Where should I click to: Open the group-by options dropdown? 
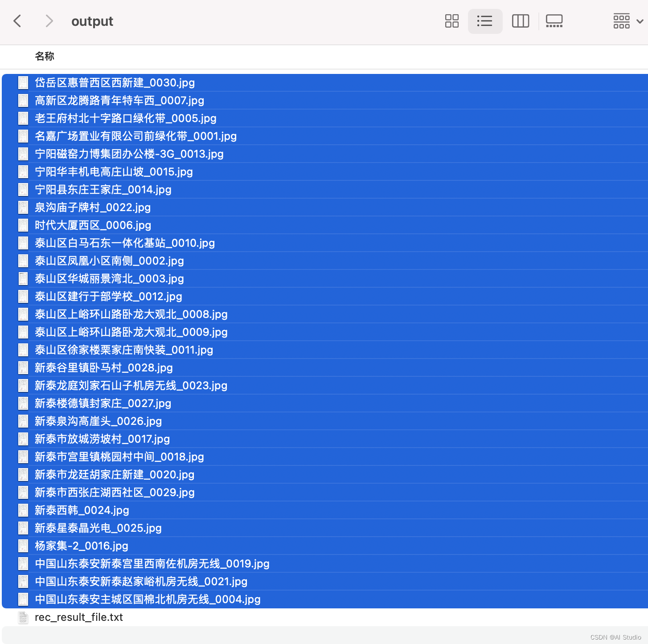coord(627,21)
